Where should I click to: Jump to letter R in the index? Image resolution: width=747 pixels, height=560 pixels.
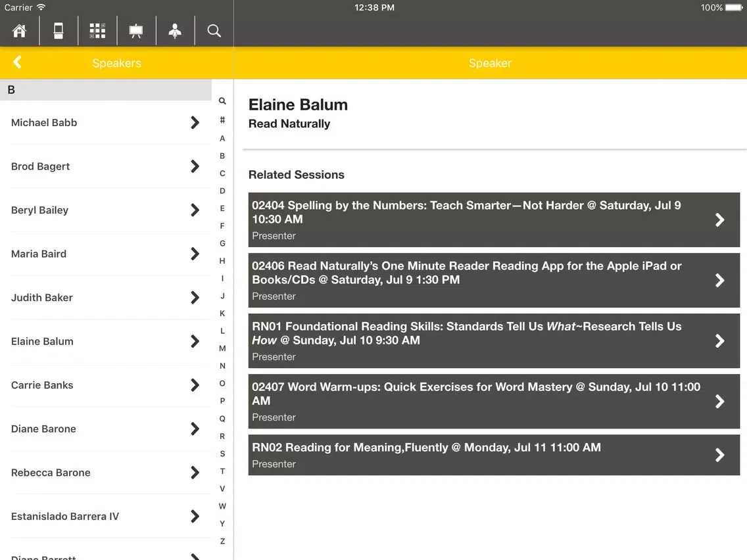click(x=222, y=436)
